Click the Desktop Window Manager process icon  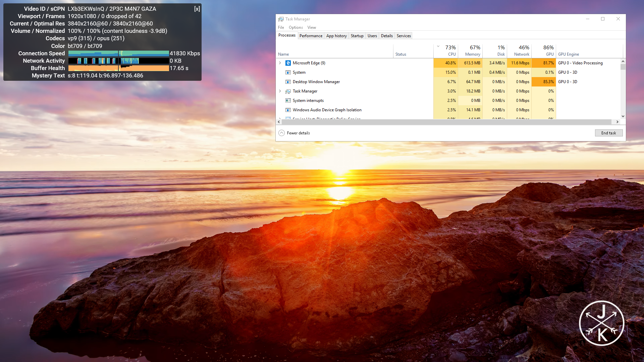pyautogui.click(x=288, y=82)
